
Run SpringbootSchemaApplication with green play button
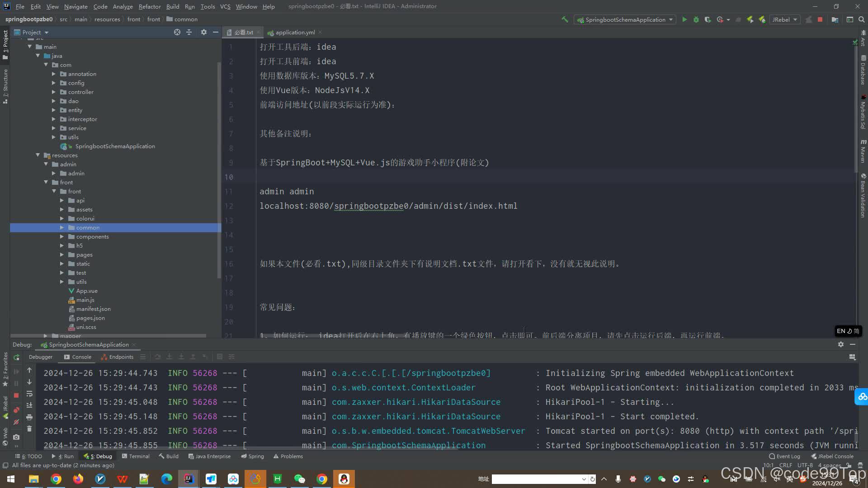click(684, 19)
